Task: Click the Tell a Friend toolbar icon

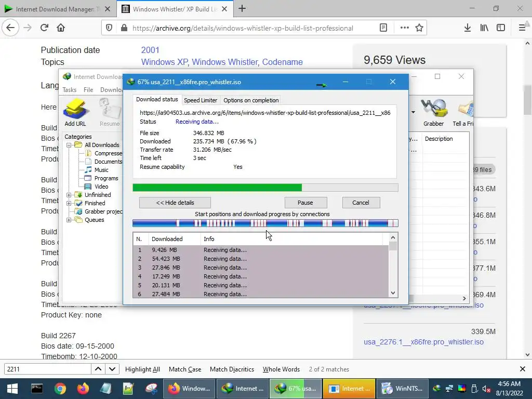Action: coord(463,113)
